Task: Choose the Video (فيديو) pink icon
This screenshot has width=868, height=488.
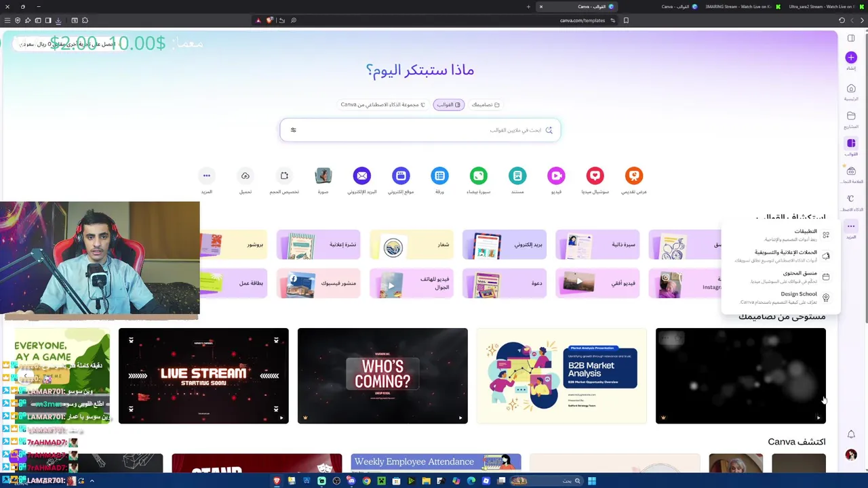Action: tap(556, 176)
